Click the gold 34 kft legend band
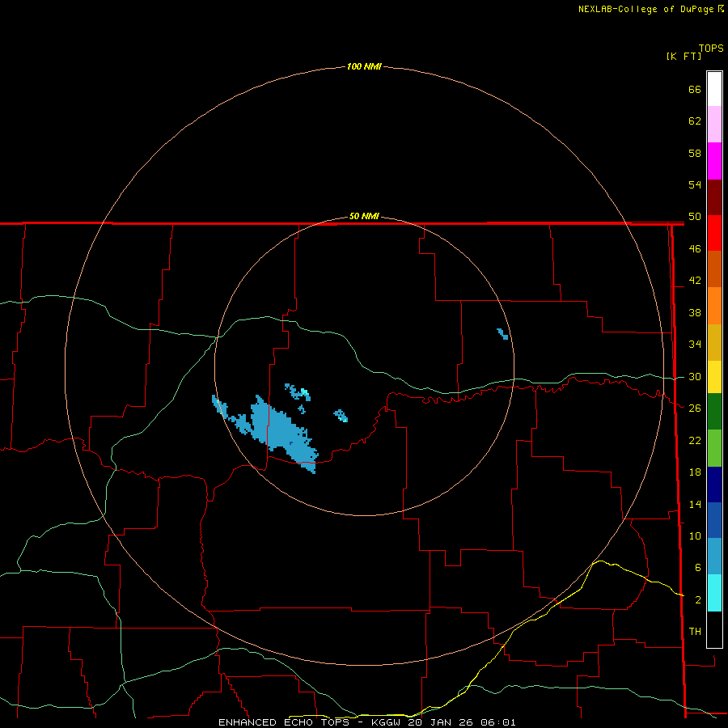Viewport: 728px width, 728px height. pos(714,342)
